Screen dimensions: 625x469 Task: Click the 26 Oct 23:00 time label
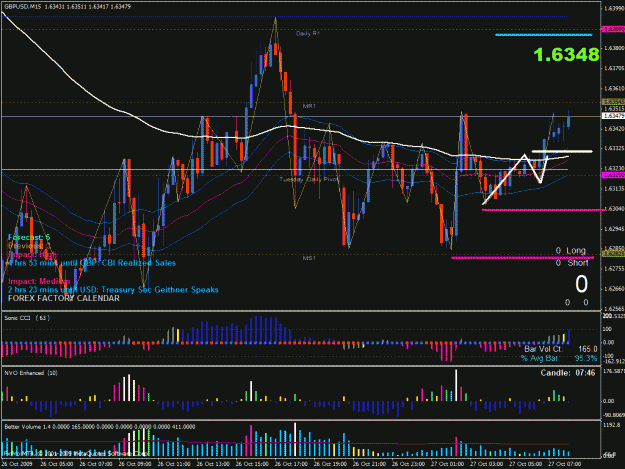(408, 464)
